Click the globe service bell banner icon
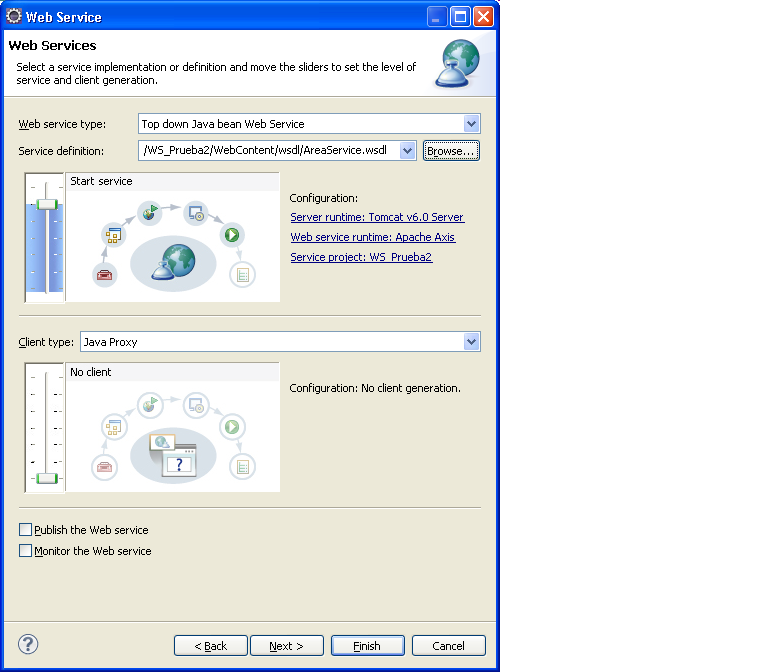 pos(457,64)
